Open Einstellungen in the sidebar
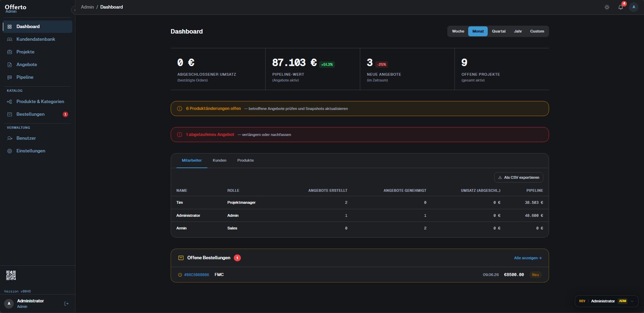The height and width of the screenshot is (313, 644). [x=37, y=151]
